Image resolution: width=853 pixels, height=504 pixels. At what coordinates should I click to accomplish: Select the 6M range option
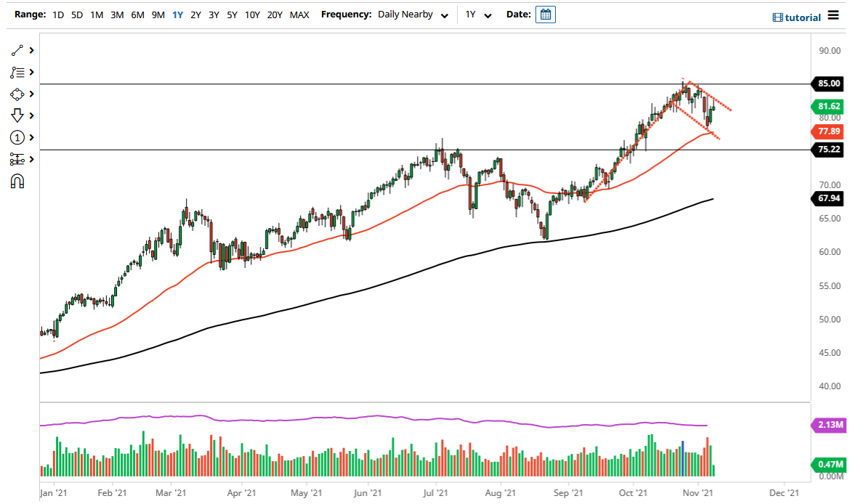tap(138, 14)
